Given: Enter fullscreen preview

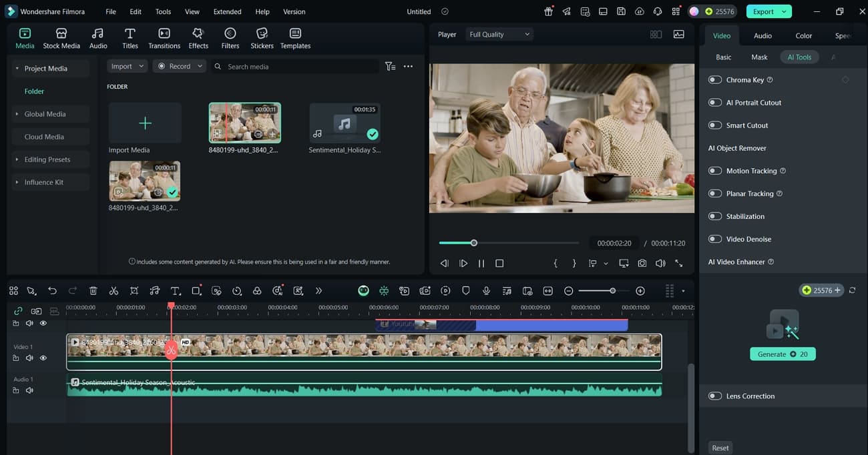Looking at the screenshot, I should (679, 264).
